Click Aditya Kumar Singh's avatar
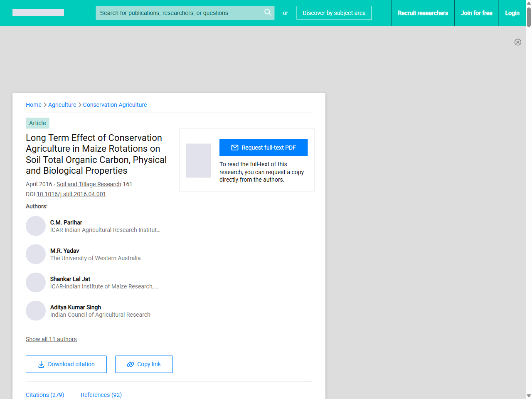 point(36,310)
